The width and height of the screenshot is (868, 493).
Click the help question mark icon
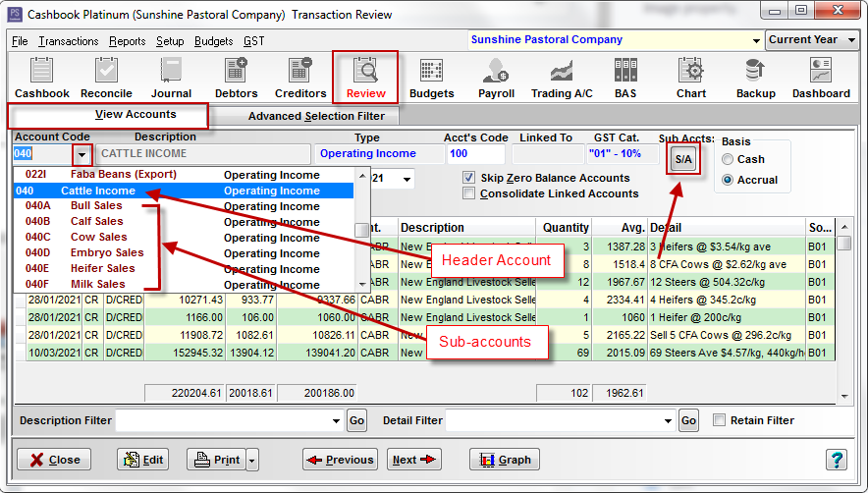[837, 460]
